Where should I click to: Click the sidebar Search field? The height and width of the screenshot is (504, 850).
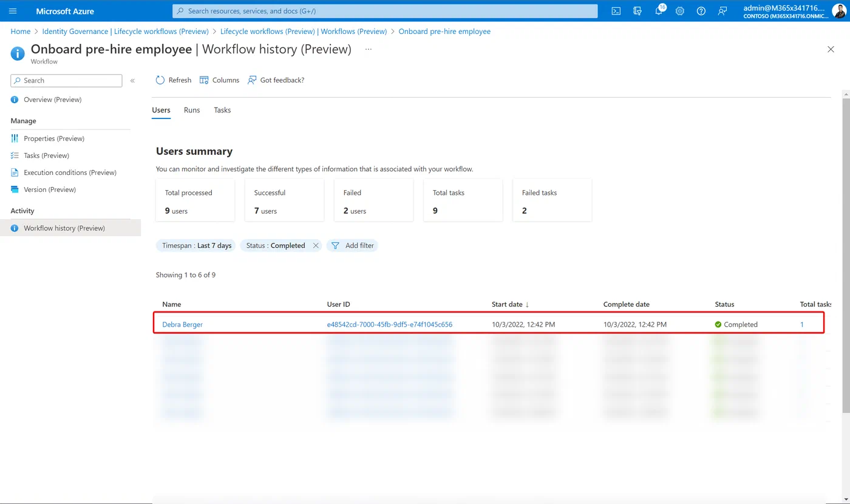66,80
